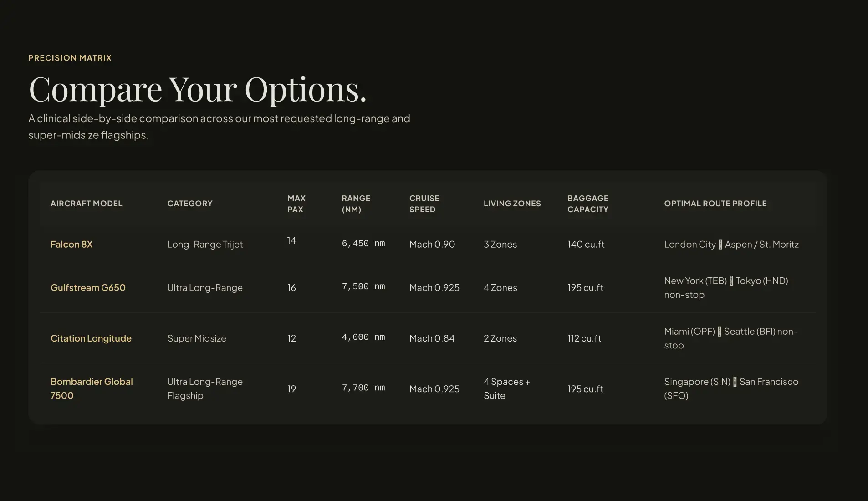Click the Category column header
868x501 pixels.
[x=190, y=204]
